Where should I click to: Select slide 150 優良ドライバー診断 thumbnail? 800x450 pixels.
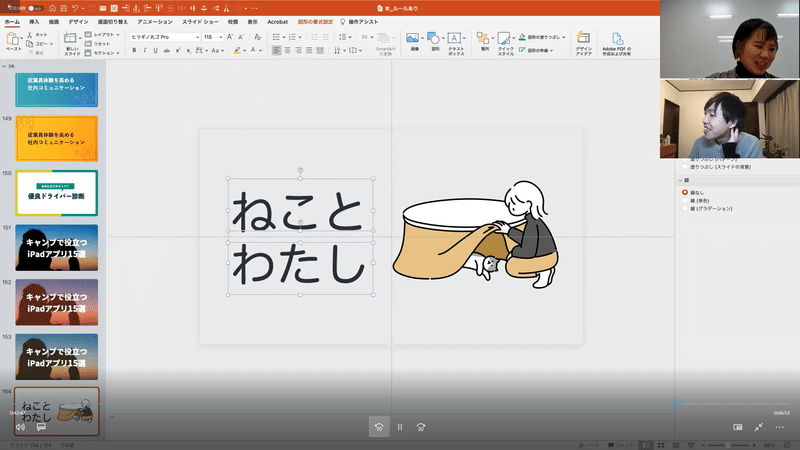(57, 193)
